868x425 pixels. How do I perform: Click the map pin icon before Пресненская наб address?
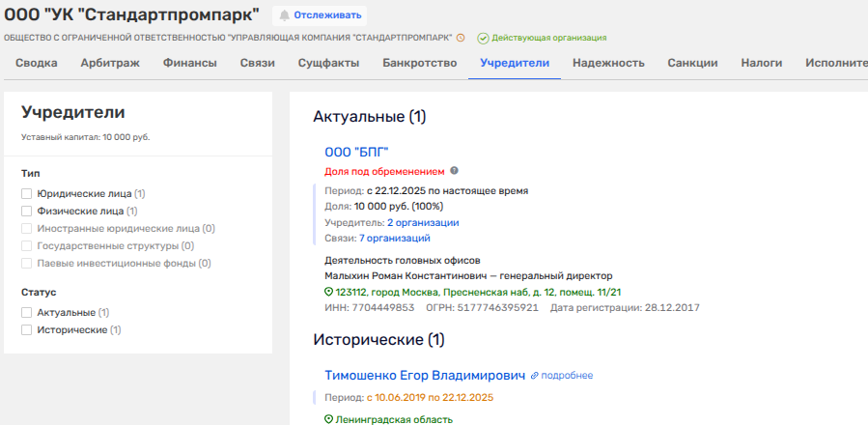point(328,292)
